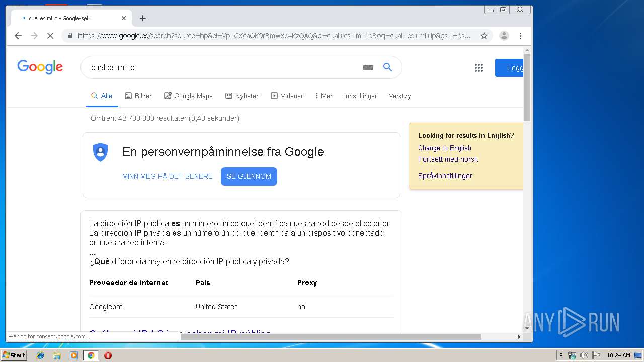Switch to Bilder tab
Screen dimensions: 644x362
(138, 96)
